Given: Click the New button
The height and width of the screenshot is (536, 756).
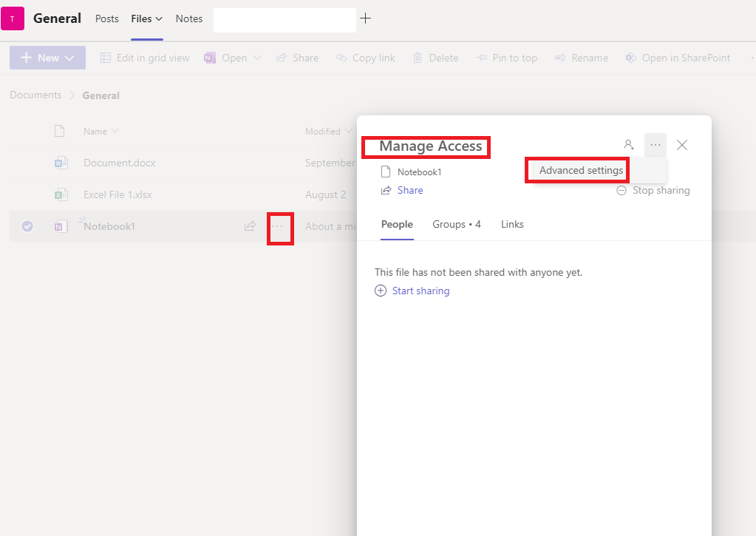Looking at the screenshot, I should tap(48, 58).
